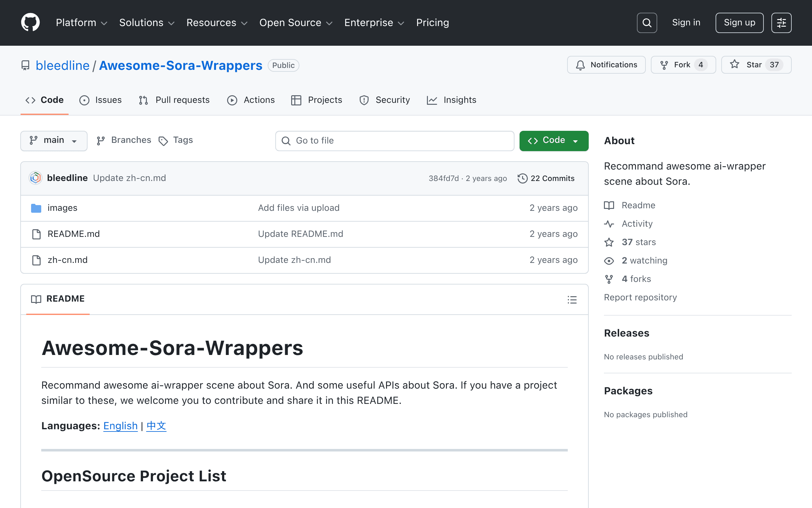Click the Sign up button
Image resolution: width=812 pixels, height=508 pixels.
click(x=739, y=23)
